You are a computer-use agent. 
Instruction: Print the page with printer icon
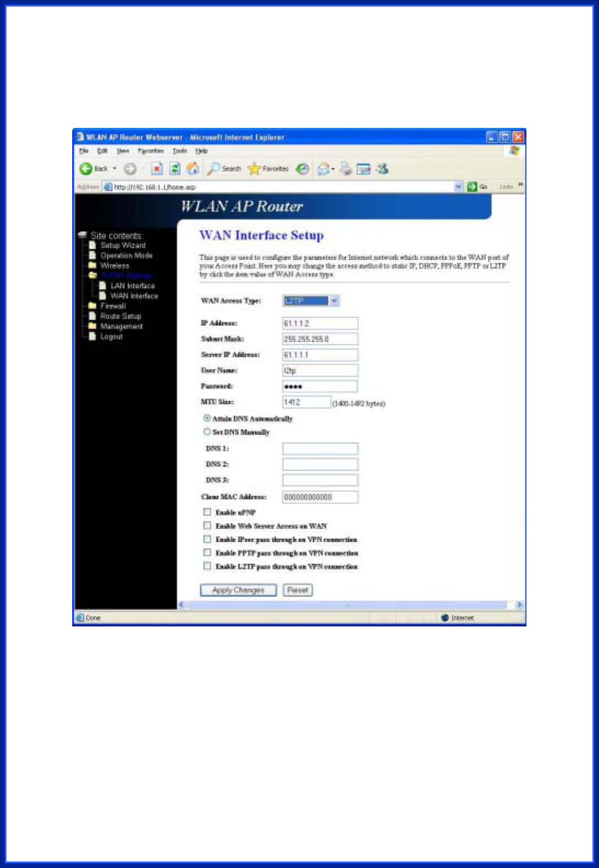tap(345, 169)
